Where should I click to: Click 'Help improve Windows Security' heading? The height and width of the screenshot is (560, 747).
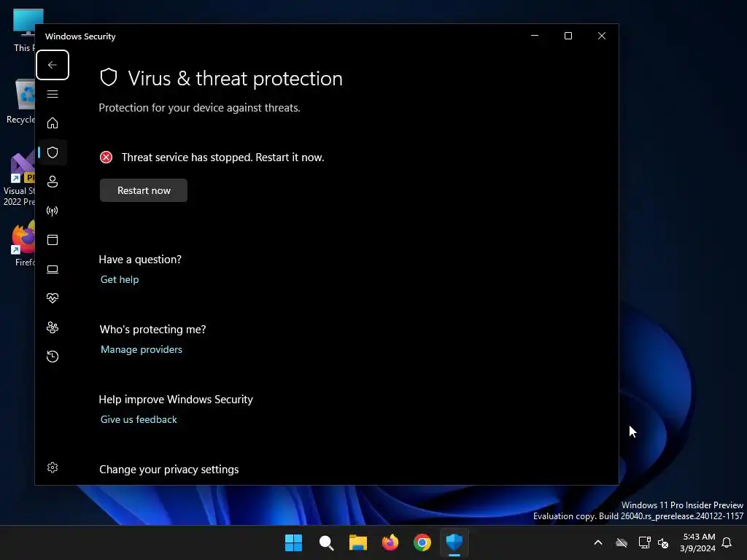pyautogui.click(x=176, y=400)
